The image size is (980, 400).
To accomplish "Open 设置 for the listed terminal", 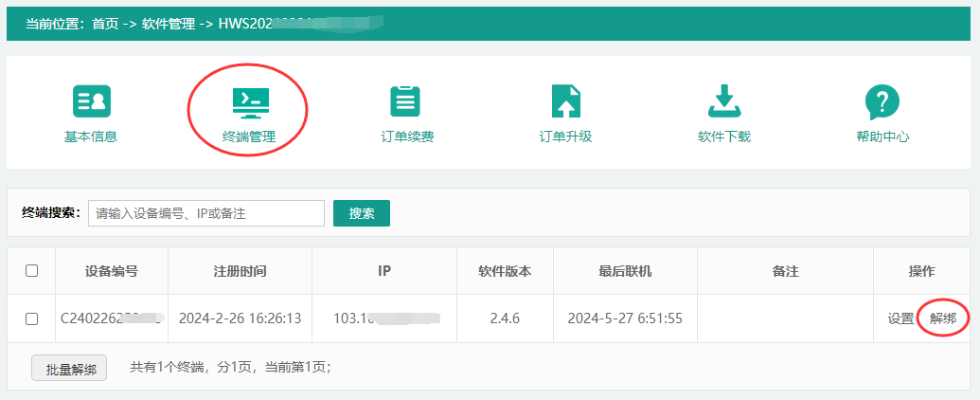I will click(x=900, y=319).
